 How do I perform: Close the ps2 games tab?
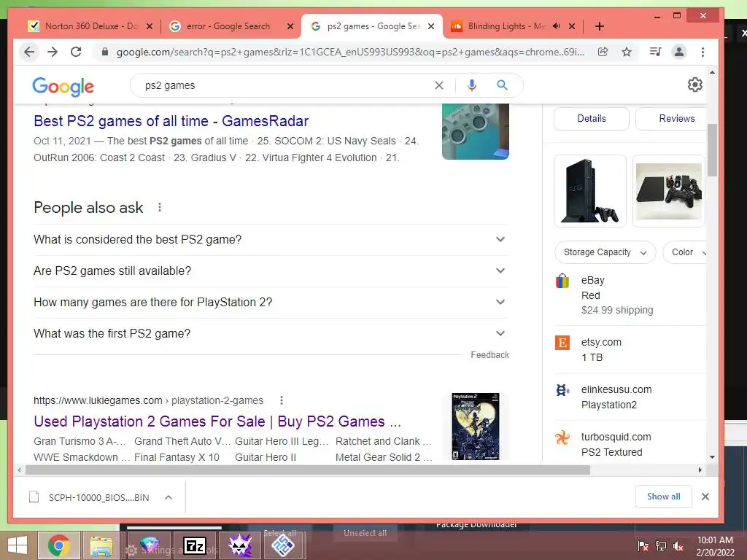point(431,26)
